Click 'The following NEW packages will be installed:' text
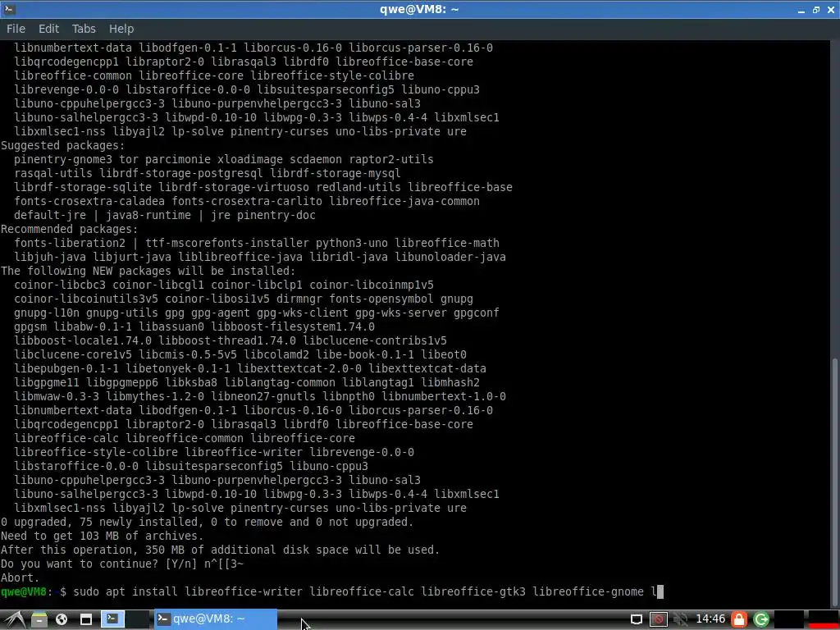 (x=148, y=271)
